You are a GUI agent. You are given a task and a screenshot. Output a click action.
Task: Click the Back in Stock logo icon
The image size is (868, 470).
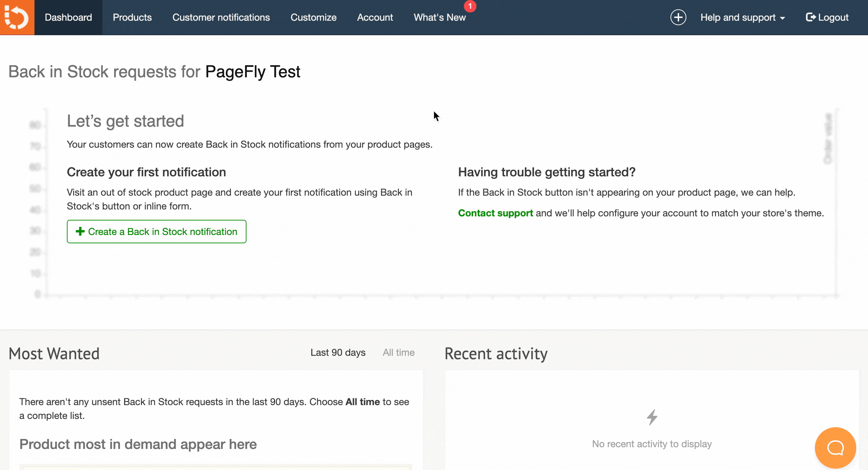[x=17, y=17]
